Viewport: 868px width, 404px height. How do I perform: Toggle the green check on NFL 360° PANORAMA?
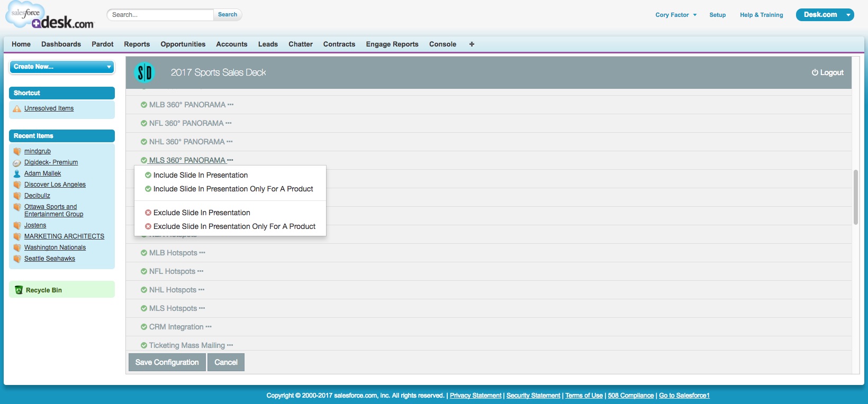pyautogui.click(x=144, y=123)
